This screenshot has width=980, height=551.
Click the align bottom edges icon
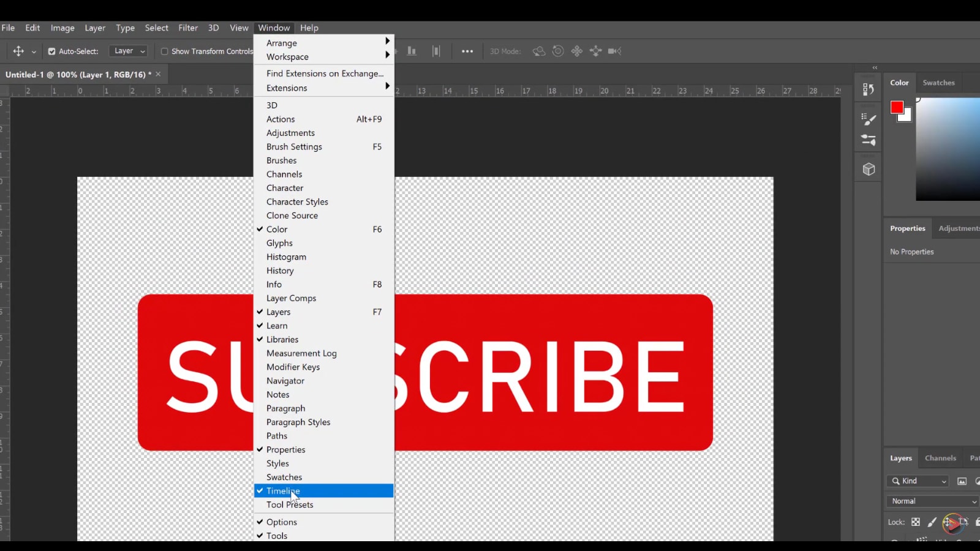[412, 51]
